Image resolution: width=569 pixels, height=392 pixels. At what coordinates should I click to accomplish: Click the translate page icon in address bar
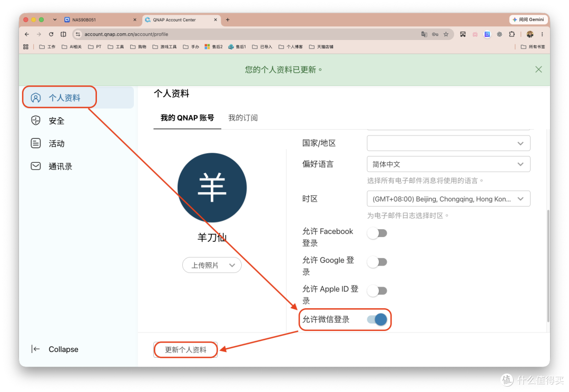424,34
